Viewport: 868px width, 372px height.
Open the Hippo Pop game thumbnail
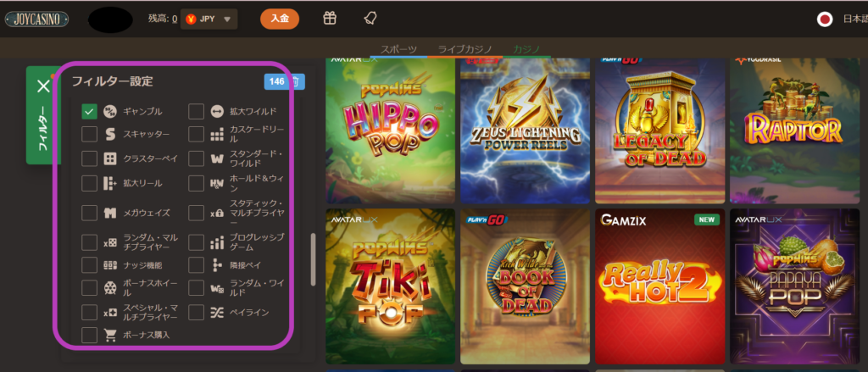click(x=390, y=130)
